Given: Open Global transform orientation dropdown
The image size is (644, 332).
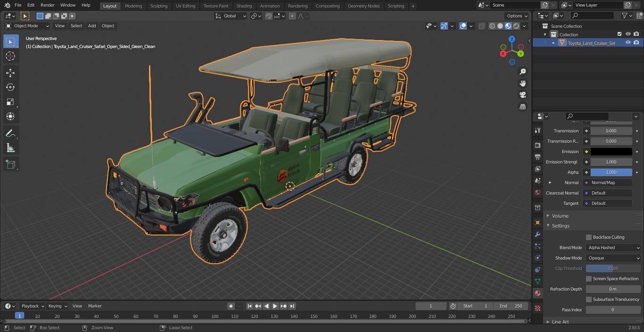Looking at the screenshot, I should 231,16.
